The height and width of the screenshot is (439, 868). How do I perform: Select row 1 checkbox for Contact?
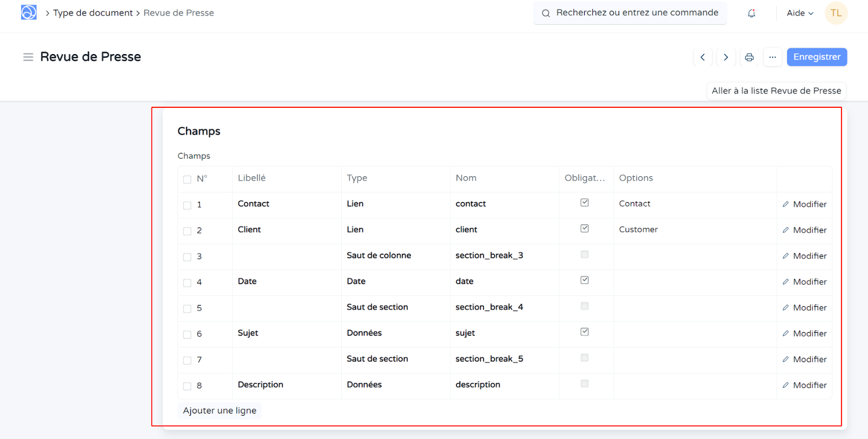coord(187,205)
